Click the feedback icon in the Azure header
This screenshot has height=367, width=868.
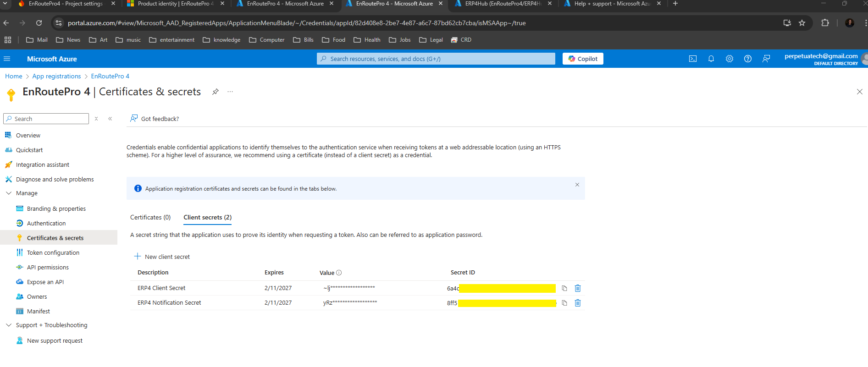click(x=766, y=59)
